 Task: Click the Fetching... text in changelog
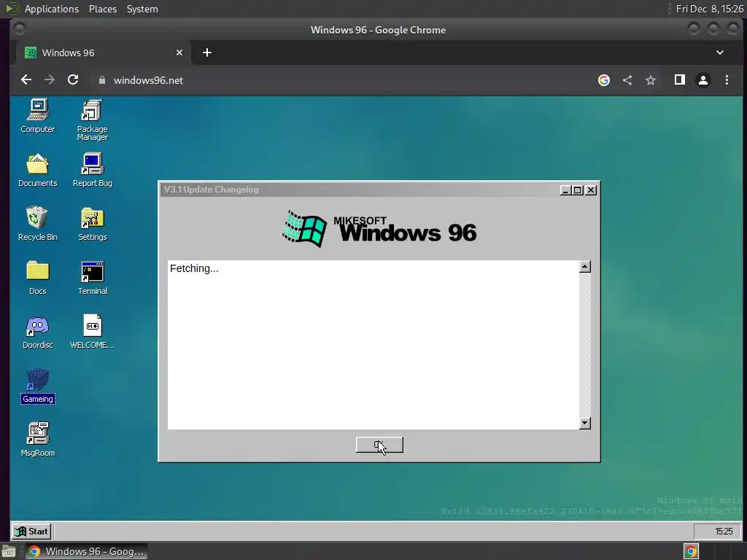tap(194, 268)
